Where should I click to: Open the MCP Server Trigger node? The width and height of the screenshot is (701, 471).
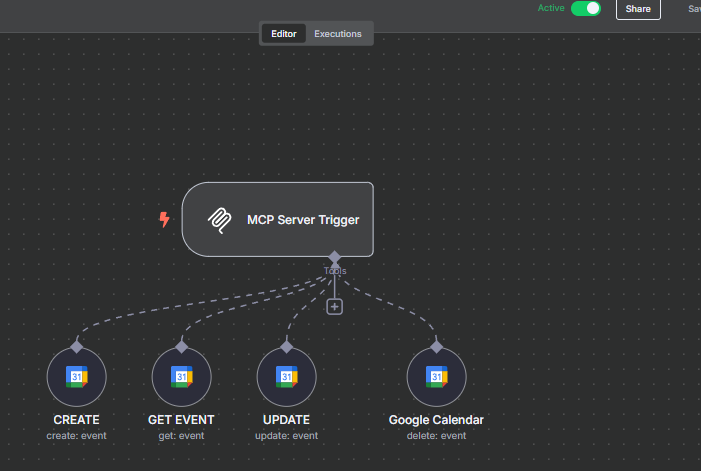coord(278,219)
